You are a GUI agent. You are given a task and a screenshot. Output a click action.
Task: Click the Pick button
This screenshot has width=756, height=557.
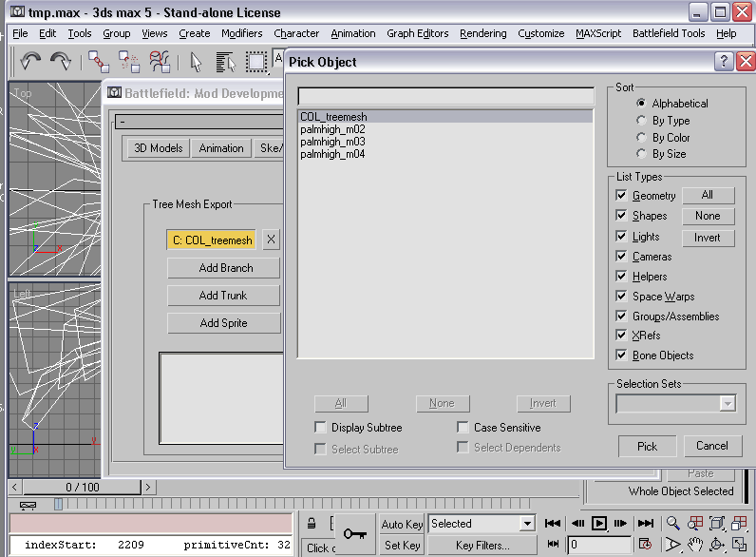click(647, 447)
